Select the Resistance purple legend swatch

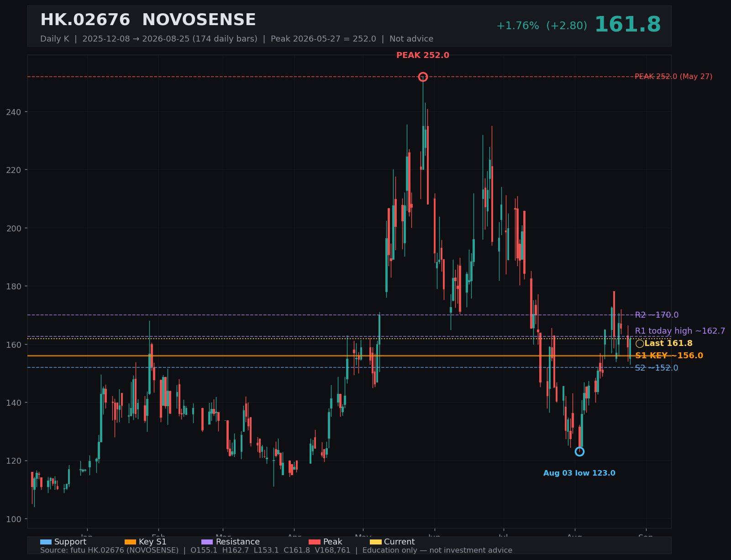pyautogui.click(x=207, y=542)
